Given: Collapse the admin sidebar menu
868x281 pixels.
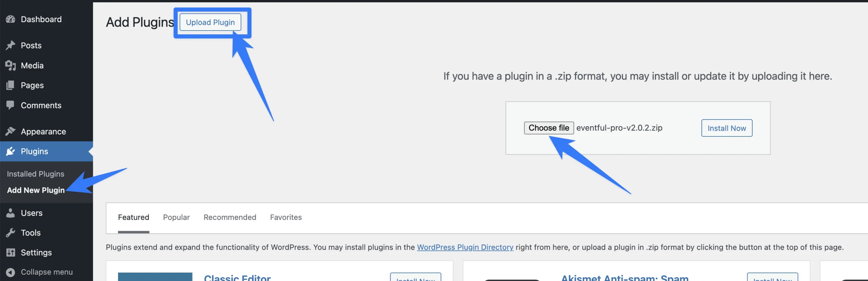Looking at the screenshot, I should coord(46,272).
